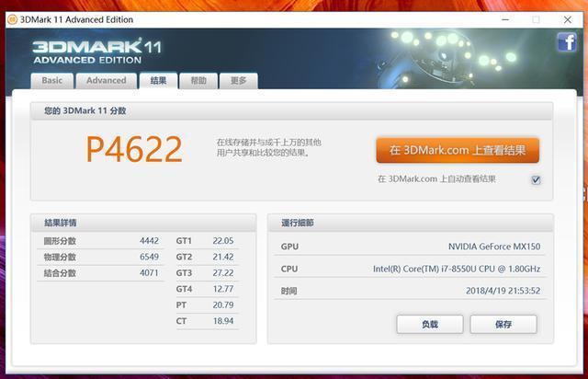Click the graphics score value 4442
Viewport: 588px width, 379px height.
(x=149, y=241)
